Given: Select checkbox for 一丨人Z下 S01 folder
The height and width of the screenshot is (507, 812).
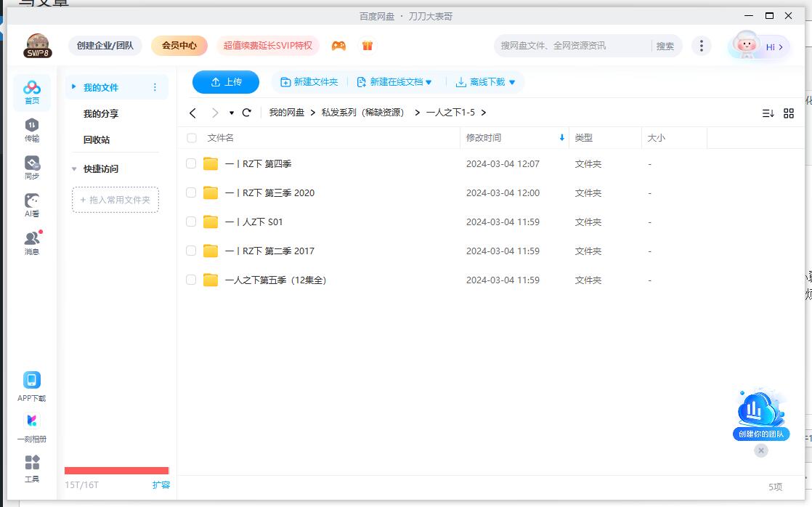Looking at the screenshot, I should click(x=192, y=222).
